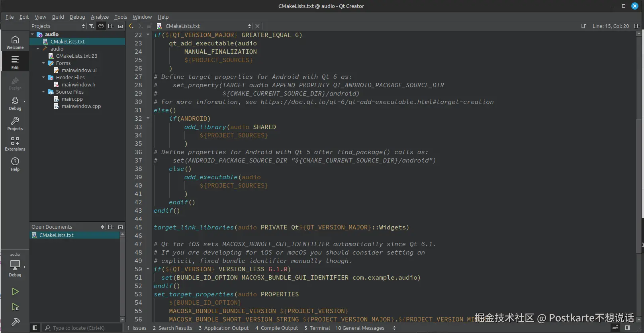Toggle the bottom output pane visibility
The width and height of the screenshot is (644, 333).
click(x=615, y=328)
